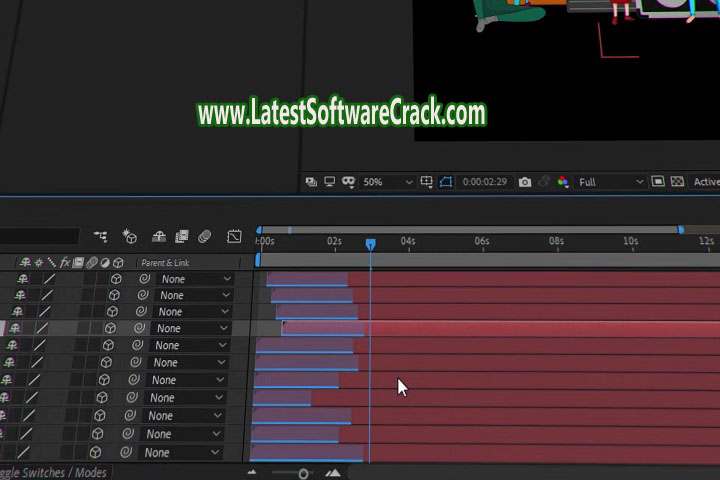720x480 pixels.
Task: Toggle the mask and shape path visibility icon
Action: pos(349,182)
